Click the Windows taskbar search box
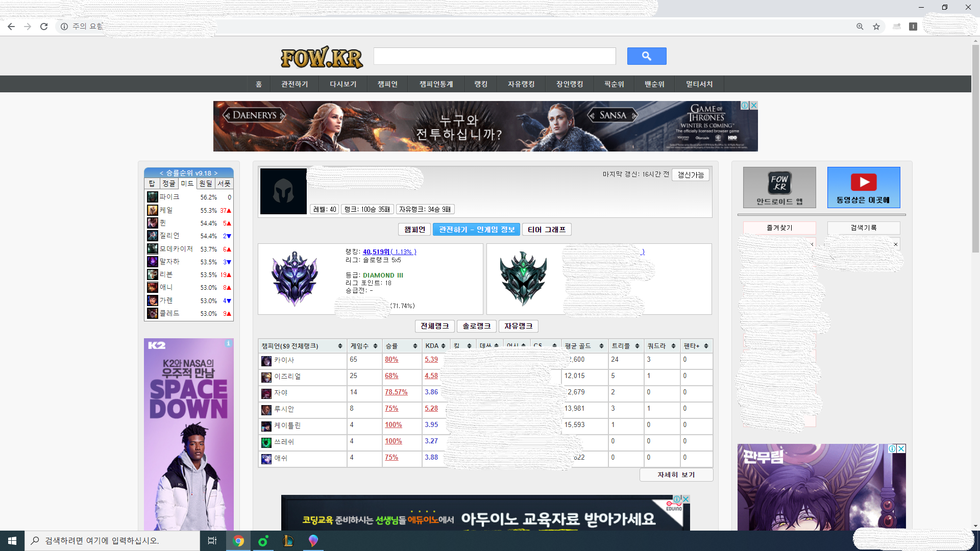Viewport: 980px width, 551px height. coord(112,541)
